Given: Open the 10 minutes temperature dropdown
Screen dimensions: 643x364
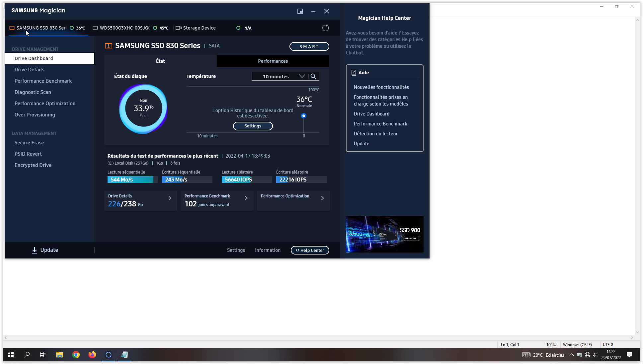Looking at the screenshot, I should pos(280,76).
